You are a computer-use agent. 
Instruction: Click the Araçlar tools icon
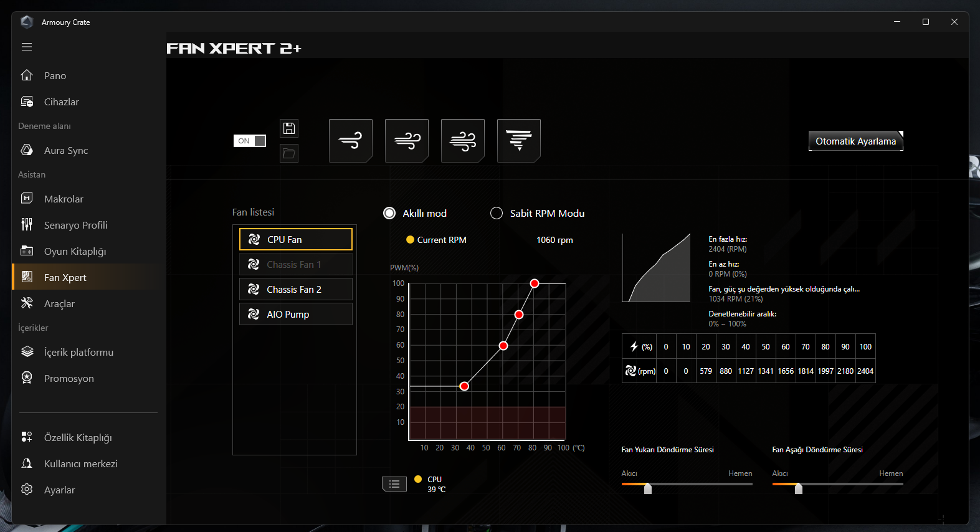click(27, 303)
